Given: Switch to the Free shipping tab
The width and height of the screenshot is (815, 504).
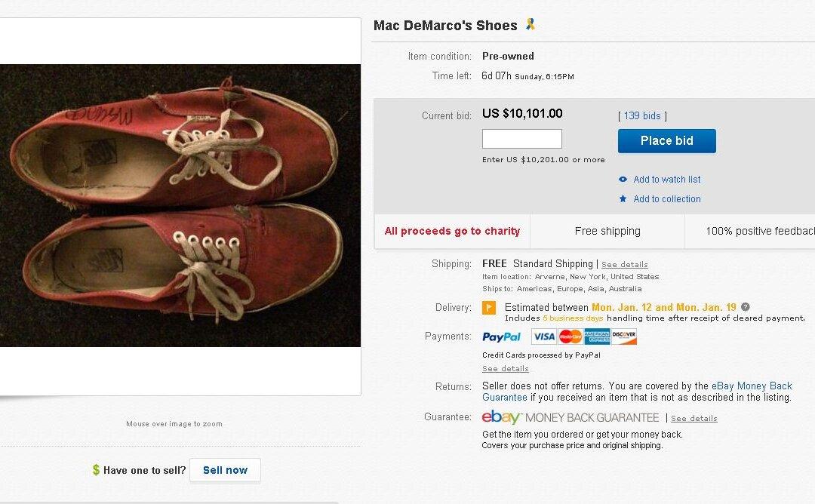Looking at the screenshot, I should pyautogui.click(x=607, y=231).
